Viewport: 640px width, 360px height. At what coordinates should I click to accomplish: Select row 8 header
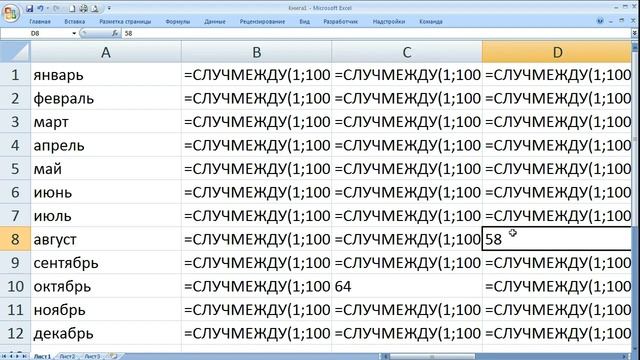coord(15,239)
